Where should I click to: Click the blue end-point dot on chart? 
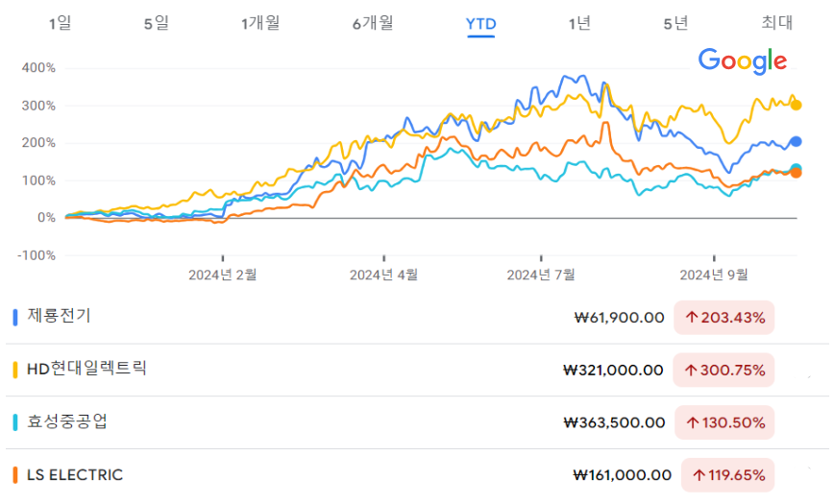796,141
